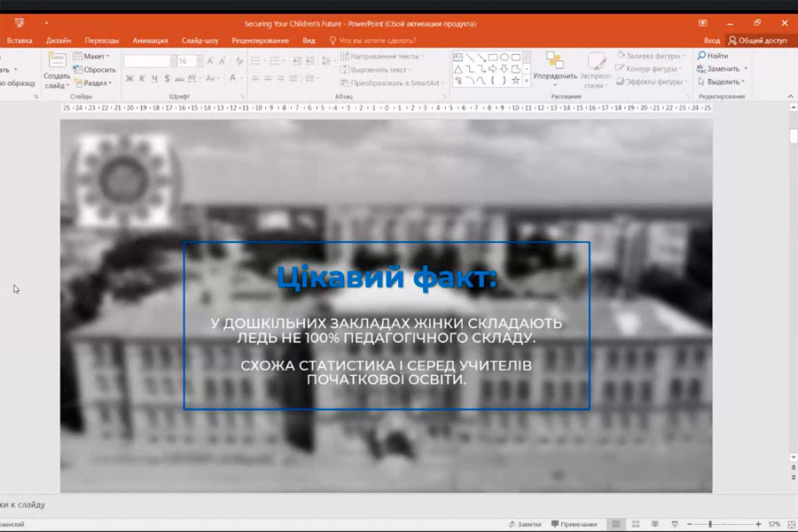
Task: Click the Цікавий факт heading on the slide
Action: click(x=387, y=278)
